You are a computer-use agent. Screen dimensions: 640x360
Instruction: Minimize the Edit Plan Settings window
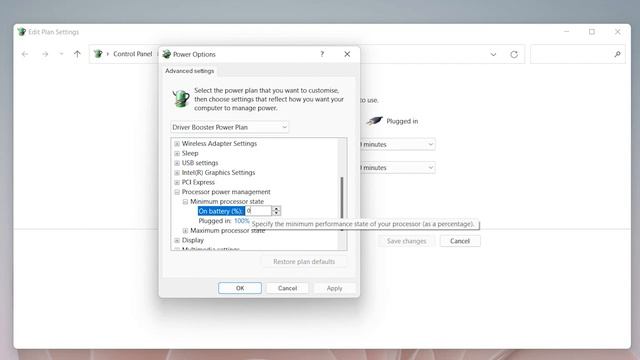pos(567,32)
